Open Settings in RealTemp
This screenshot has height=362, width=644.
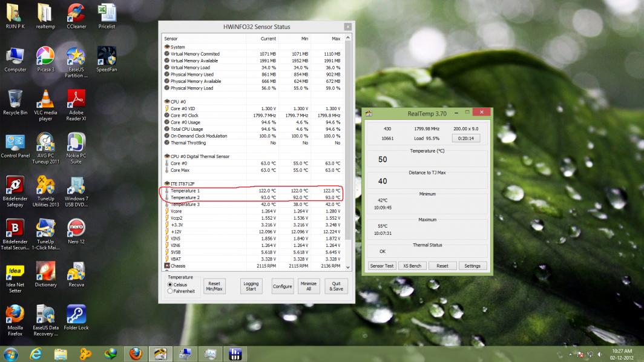pos(472,266)
